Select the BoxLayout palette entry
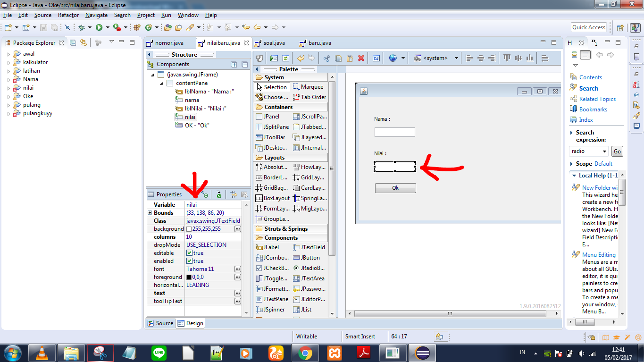The image size is (644, 362). coord(272,198)
